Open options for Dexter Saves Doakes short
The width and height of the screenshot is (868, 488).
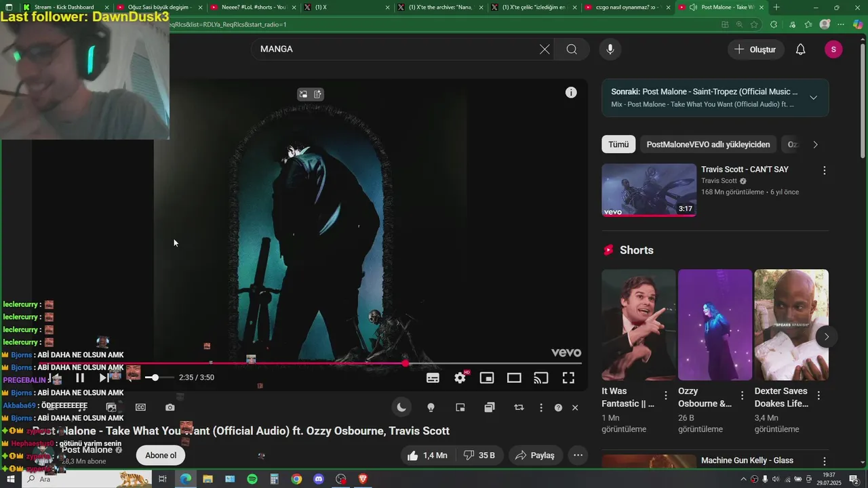pos(818,395)
